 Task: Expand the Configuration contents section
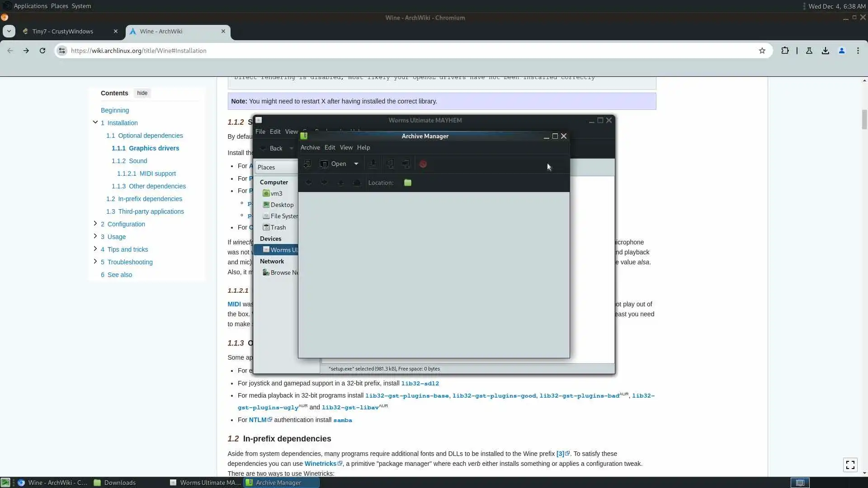(x=95, y=224)
